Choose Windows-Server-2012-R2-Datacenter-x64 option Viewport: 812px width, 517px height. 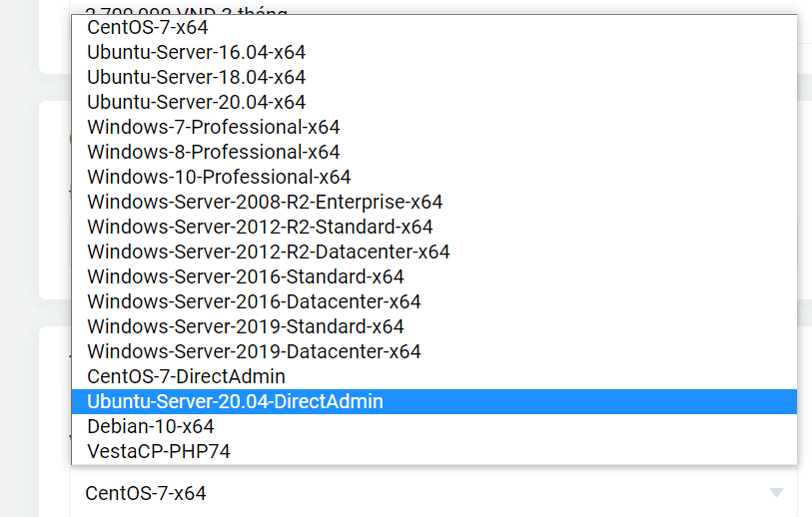pos(269,252)
